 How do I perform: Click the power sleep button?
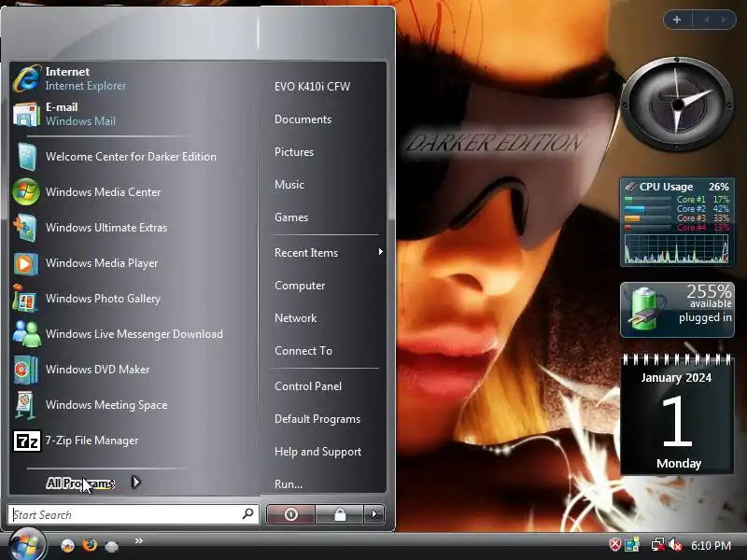[x=290, y=514]
